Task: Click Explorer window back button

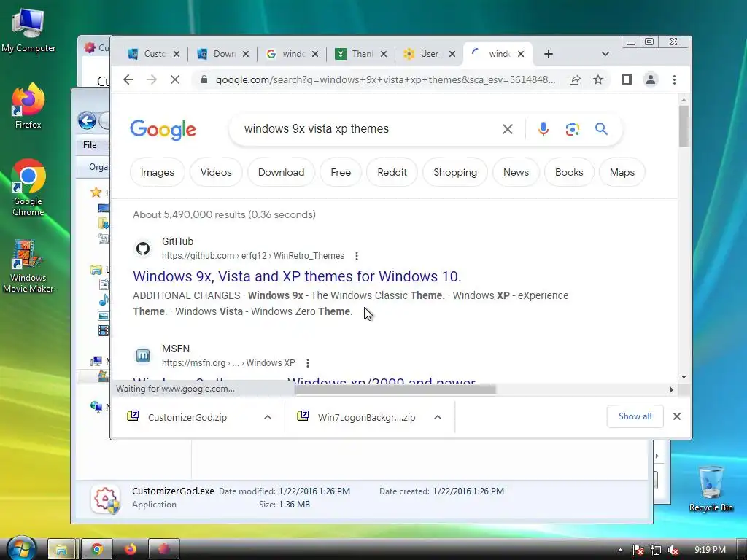Action: tap(87, 120)
